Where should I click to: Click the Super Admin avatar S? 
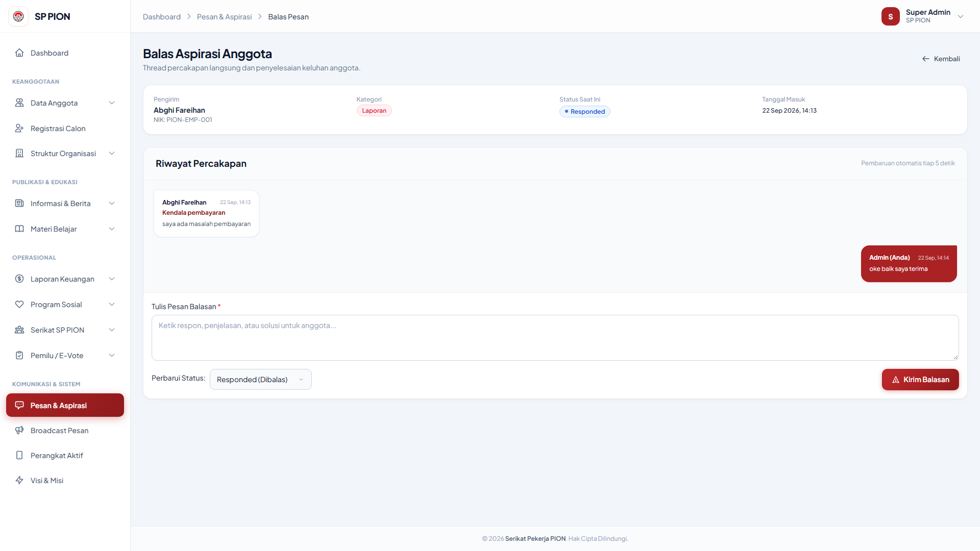tap(890, 16)
